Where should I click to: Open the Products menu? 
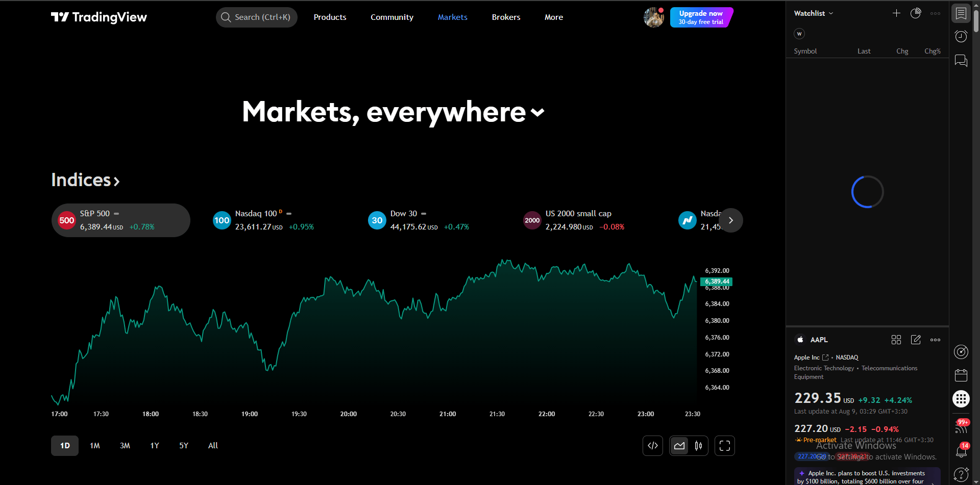pyautogui.click(x=330, y=17)
